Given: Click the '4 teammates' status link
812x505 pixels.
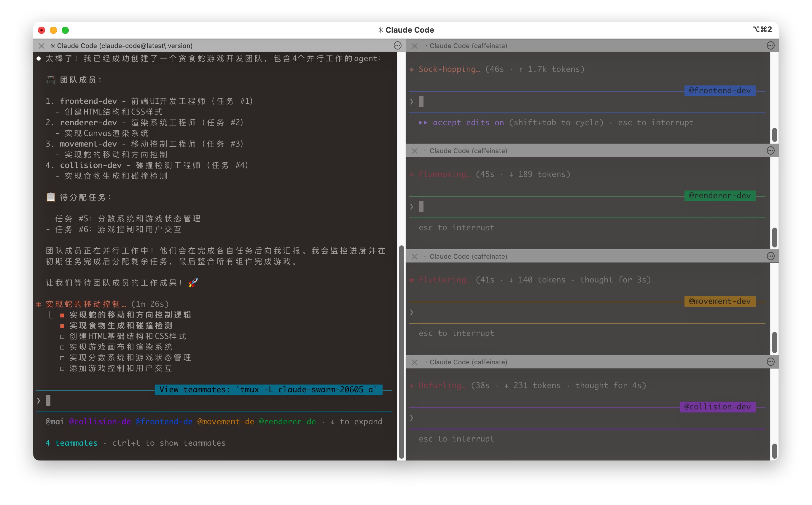Looking at the screenshot, I should coord(71,443).
